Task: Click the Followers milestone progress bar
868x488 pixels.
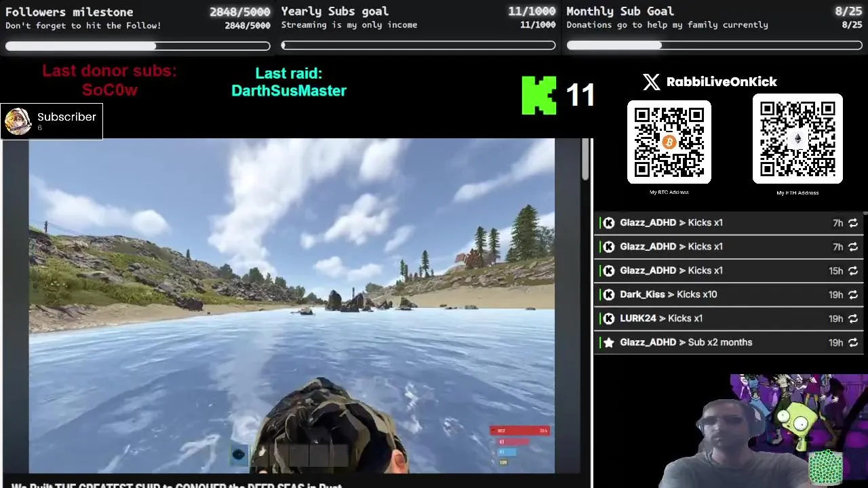Action: click(138, 46)
